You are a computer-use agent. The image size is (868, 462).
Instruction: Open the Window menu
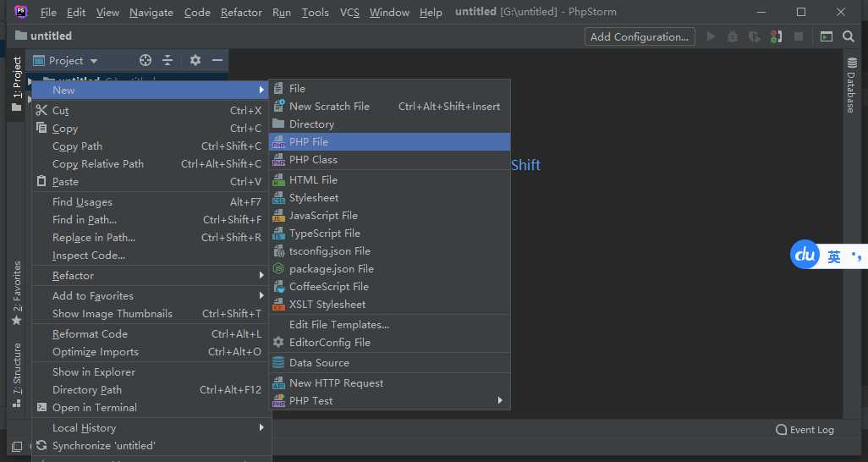(x=389, y=12)
